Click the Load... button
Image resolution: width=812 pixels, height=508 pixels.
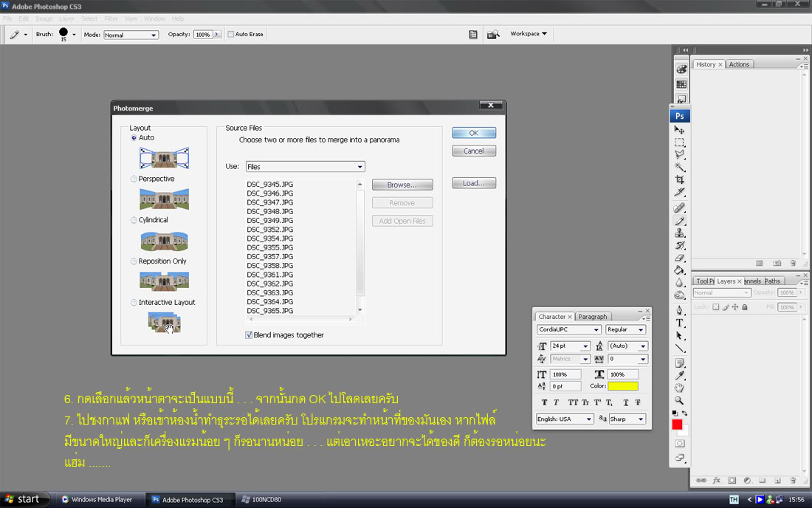(x=474, y=183)
